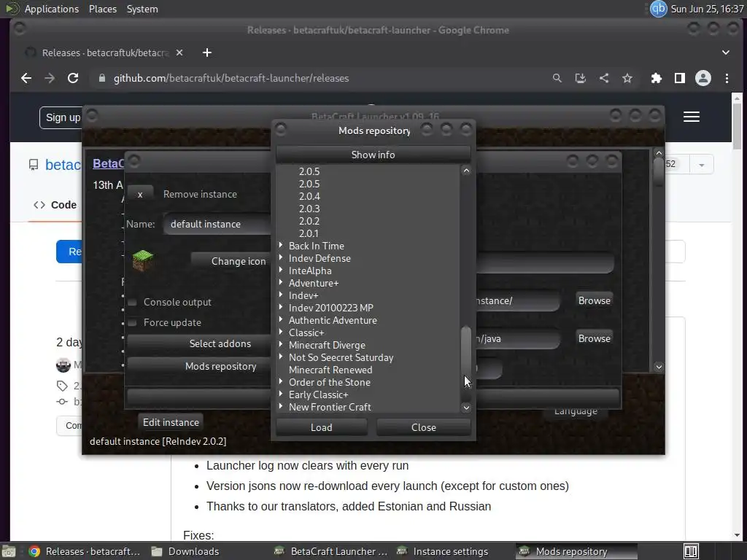Click Browse next to java path

594,338
